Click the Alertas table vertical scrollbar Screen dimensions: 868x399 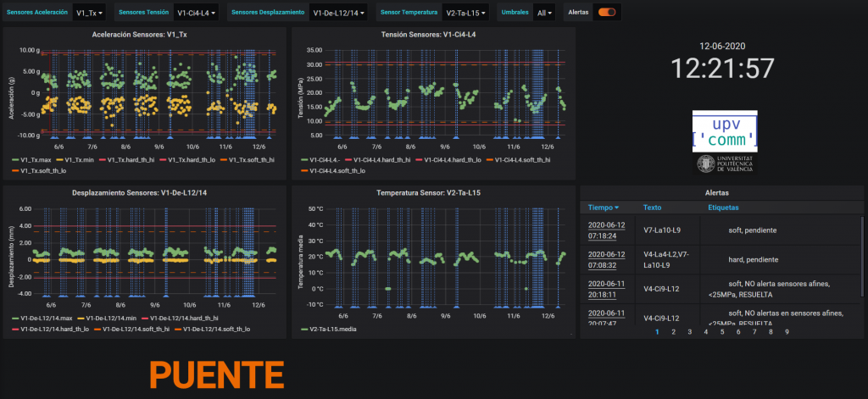(x=861, y=258)
